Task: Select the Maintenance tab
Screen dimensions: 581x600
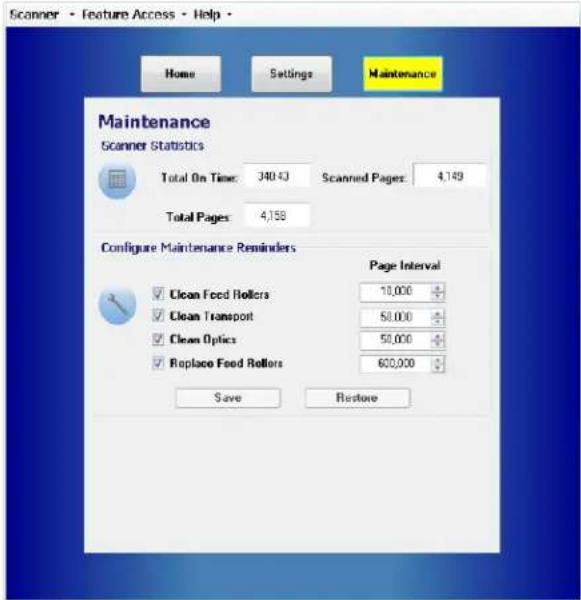Action: tap(403, 74)
